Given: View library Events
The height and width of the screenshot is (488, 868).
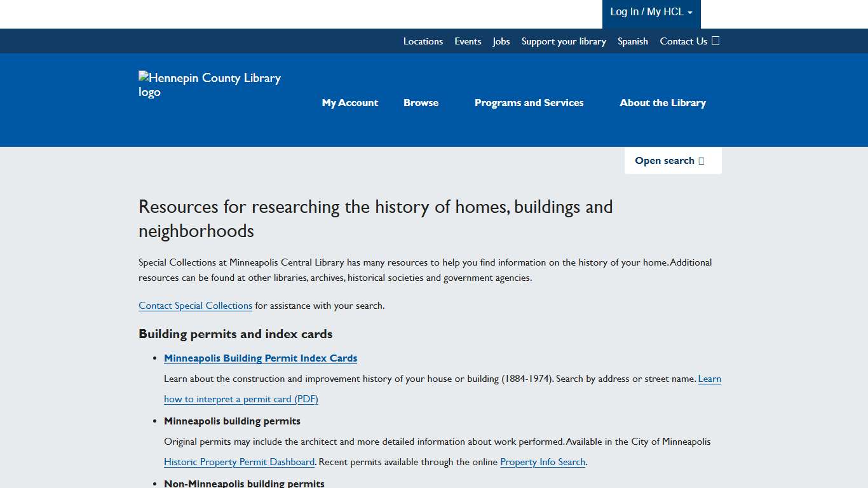Looking at the screenshot, I should [468, 41].
